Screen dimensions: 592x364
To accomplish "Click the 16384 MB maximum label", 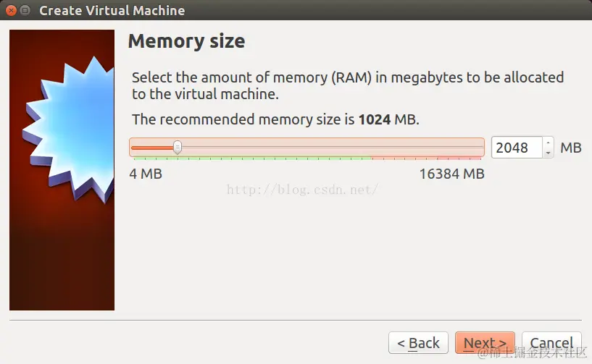I will pyautogui.click(x=451, y=174).
